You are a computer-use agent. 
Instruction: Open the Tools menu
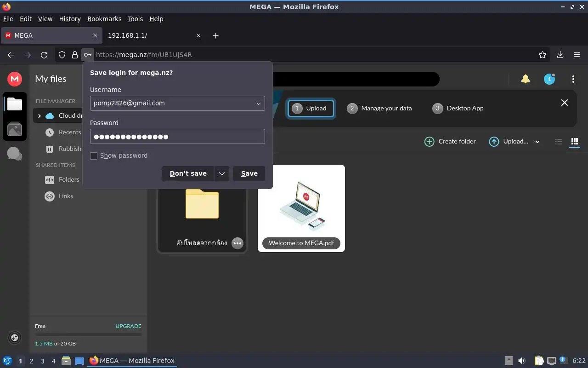click(x=136, y=19)
